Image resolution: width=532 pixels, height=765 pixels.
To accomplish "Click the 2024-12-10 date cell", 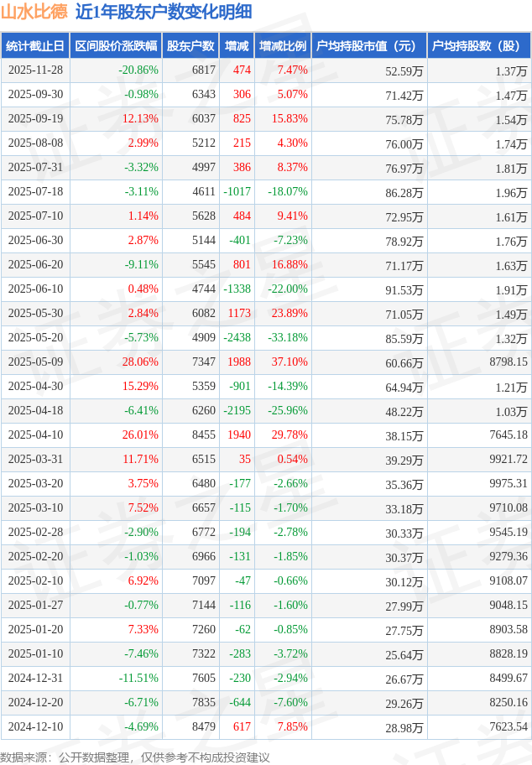I will (x=35, y=727).
